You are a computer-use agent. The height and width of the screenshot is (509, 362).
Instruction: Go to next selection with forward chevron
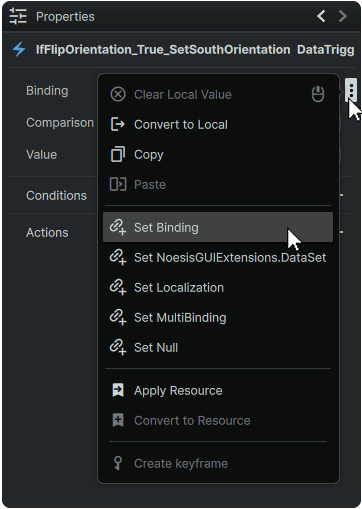pos(343,16)
